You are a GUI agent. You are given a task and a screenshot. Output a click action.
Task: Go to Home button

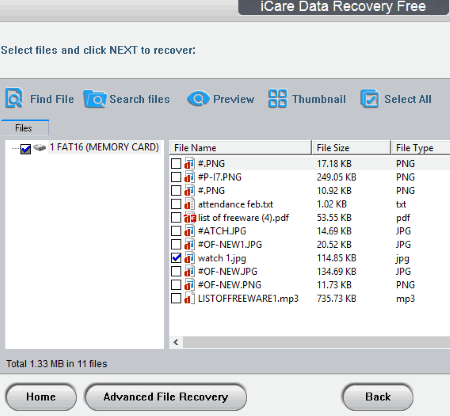(x=41, y=397)
